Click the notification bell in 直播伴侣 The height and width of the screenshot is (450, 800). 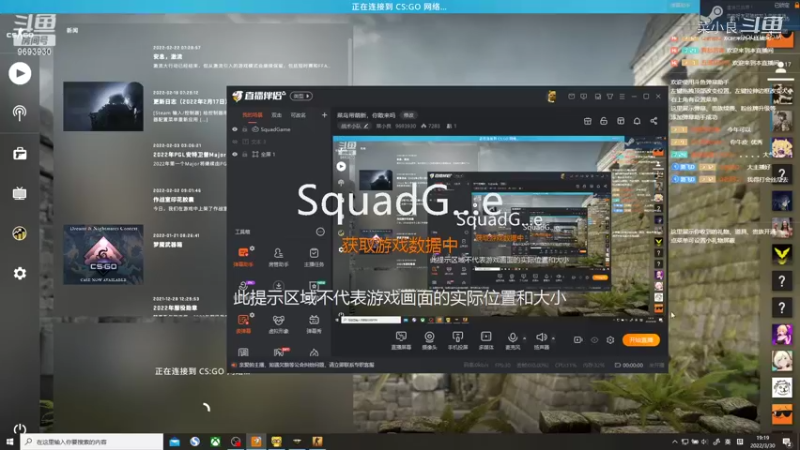tap(637, 121)
